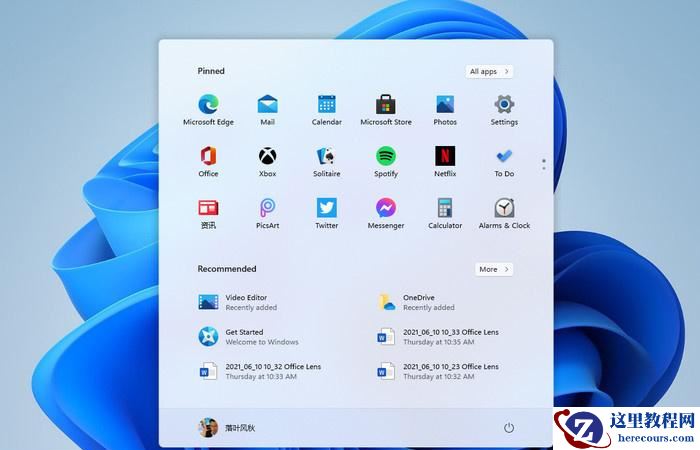Viewport: 700px width, 450px height.
Task: Open Spotify from pinned apps
Action: (x=386, y=162)
